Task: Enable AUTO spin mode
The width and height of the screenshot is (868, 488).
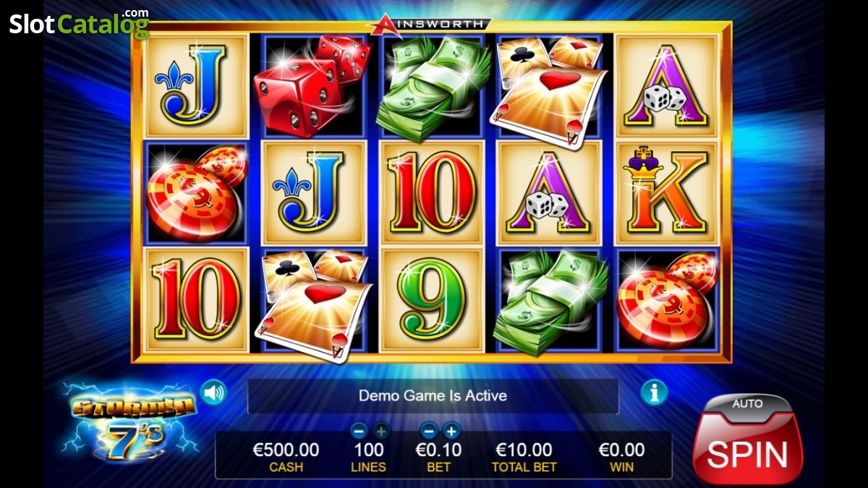Action: pyautogui.click(x=747, y=403)
